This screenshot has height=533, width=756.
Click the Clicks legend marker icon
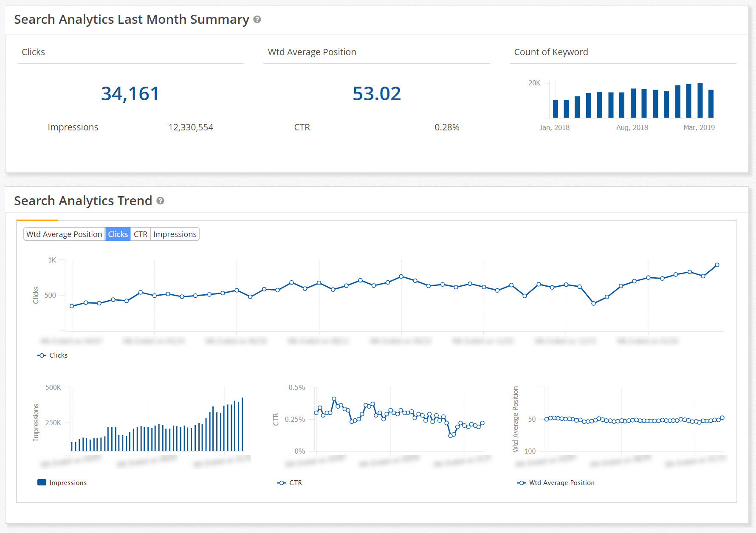[x=41, y=355]
